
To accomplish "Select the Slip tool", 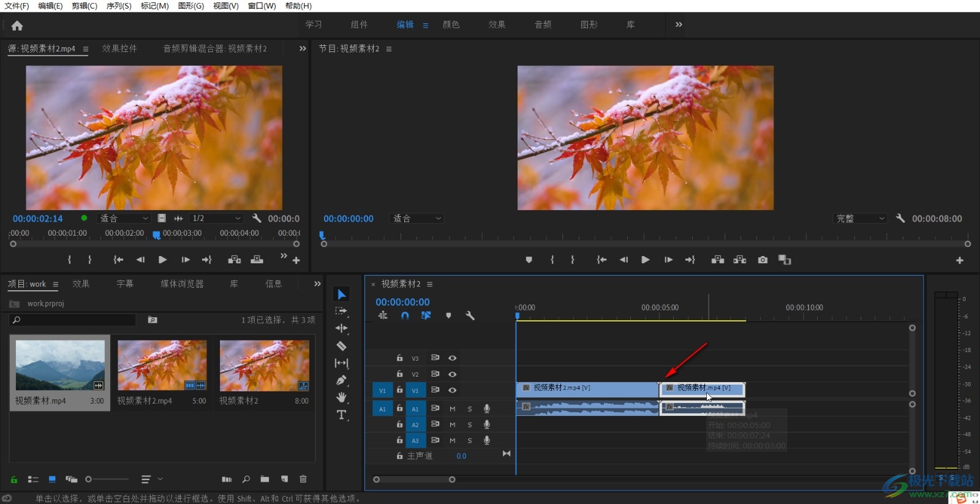I will 341,363.
